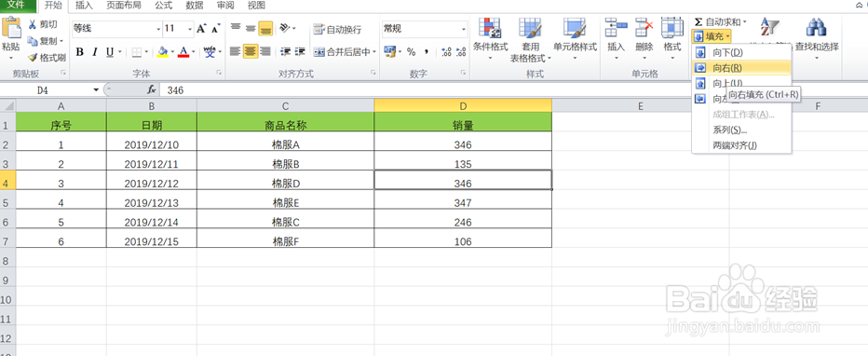Open the font name 等线 dropdown
The image size is (868, 356).
(x=158, y=28)
